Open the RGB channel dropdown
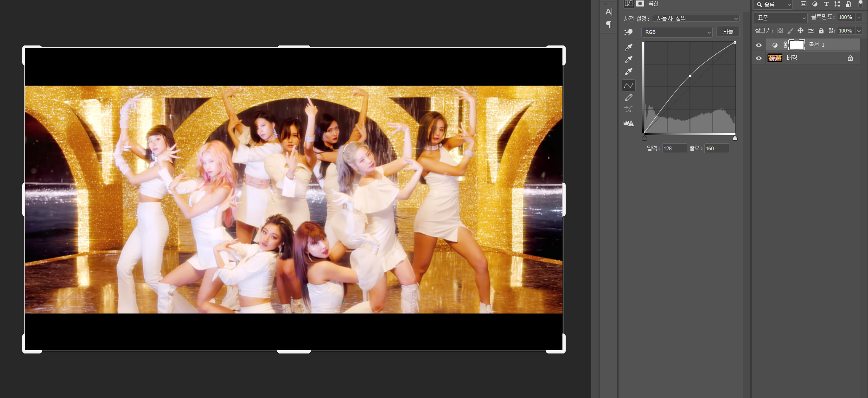868x398 pixels. point(677,32)
